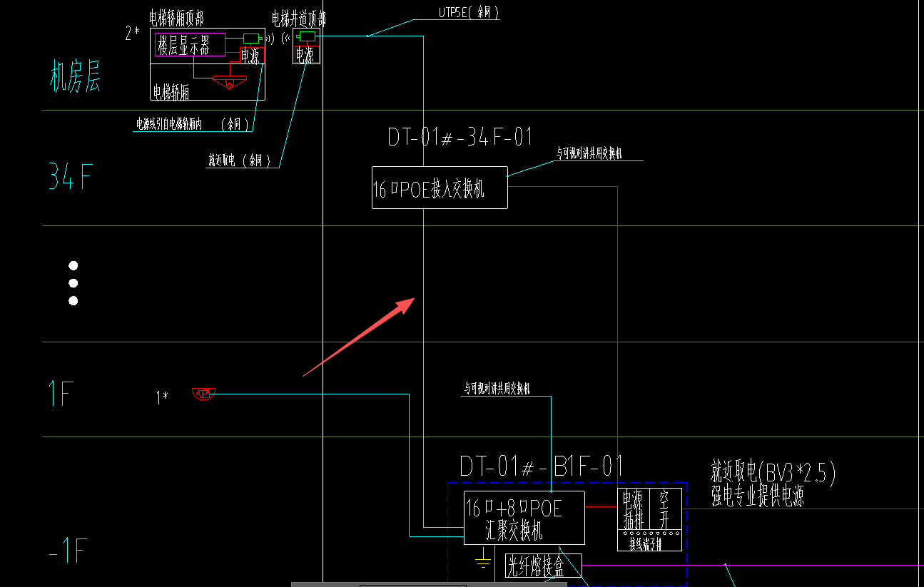The height and width of the screenshot is (587, 924).
Task: Click the 电源 box inside elevator car top
Action: pos(253,55)
